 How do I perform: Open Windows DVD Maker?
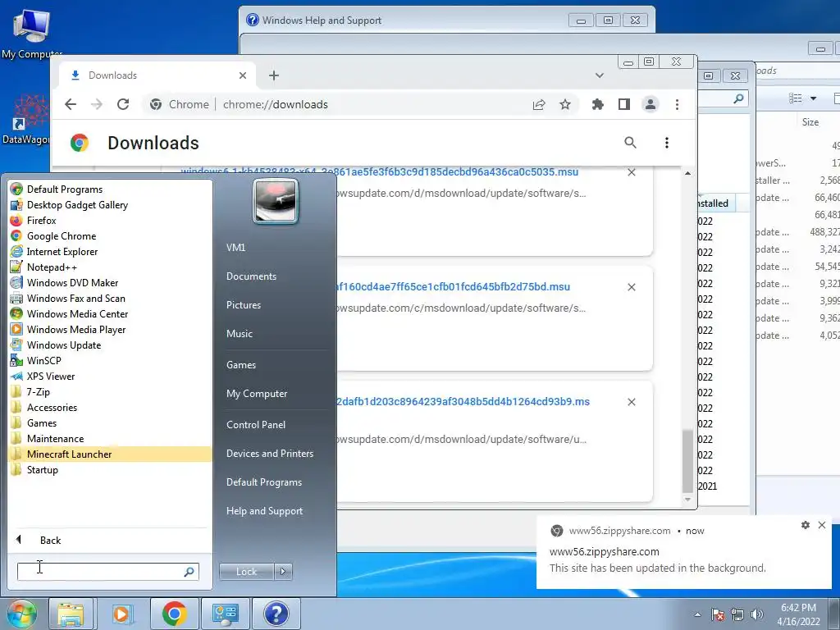[x=110, y=282]
